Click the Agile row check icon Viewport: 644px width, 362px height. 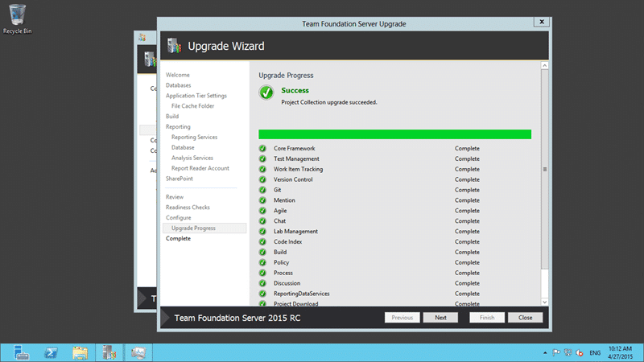[262, 211]
